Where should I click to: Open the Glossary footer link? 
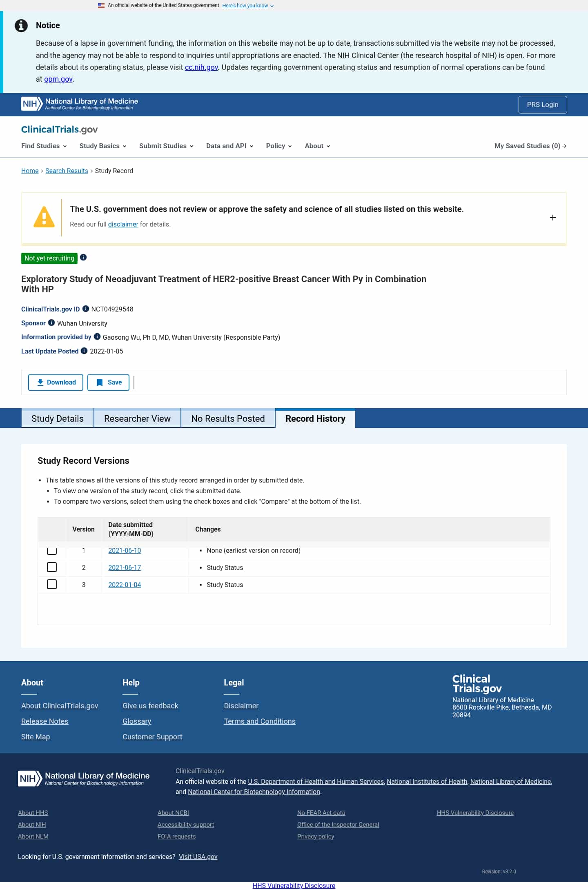click(x=137, y=721)
